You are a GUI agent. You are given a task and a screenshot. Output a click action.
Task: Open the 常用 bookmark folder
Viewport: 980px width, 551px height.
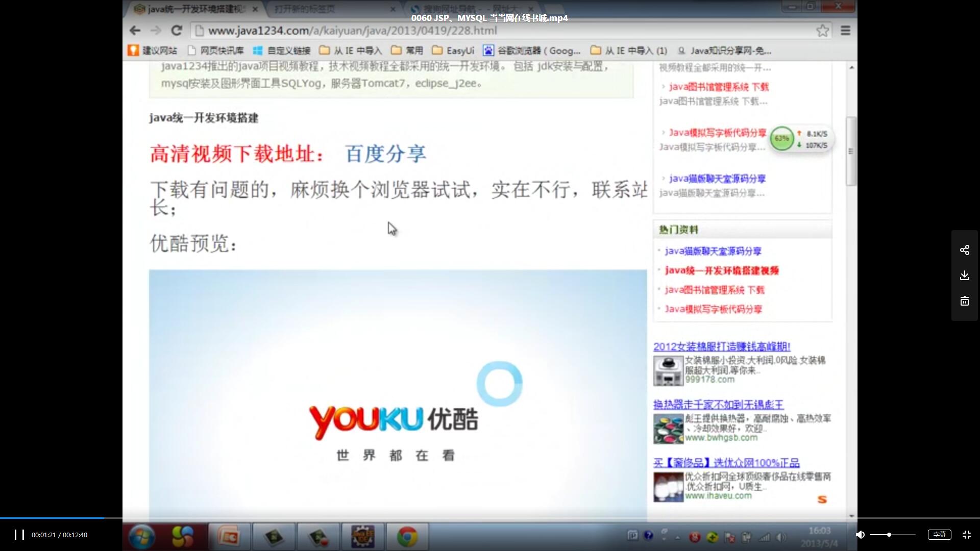point(407,51)
